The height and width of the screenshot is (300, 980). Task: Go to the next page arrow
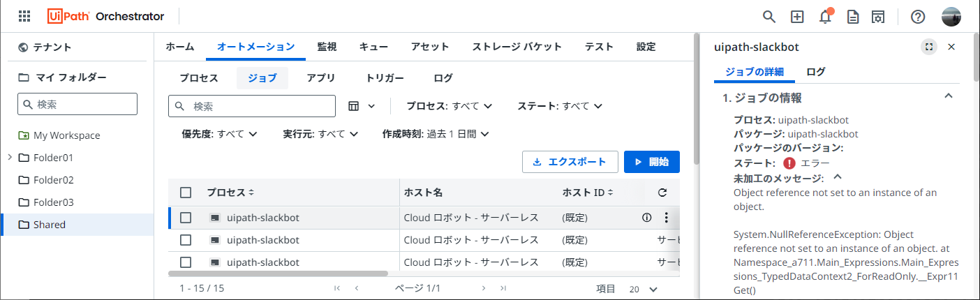pyautogui.click(x=483, y=288)
